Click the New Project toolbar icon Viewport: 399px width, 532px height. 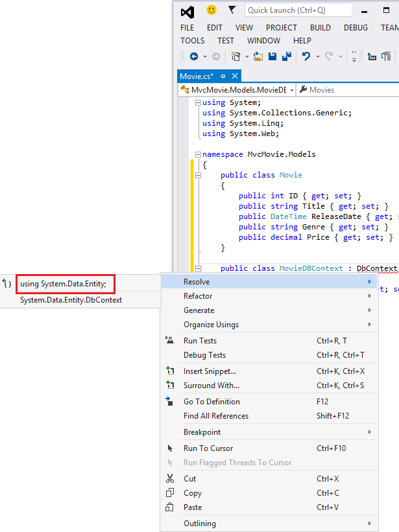tap(236, 56)
